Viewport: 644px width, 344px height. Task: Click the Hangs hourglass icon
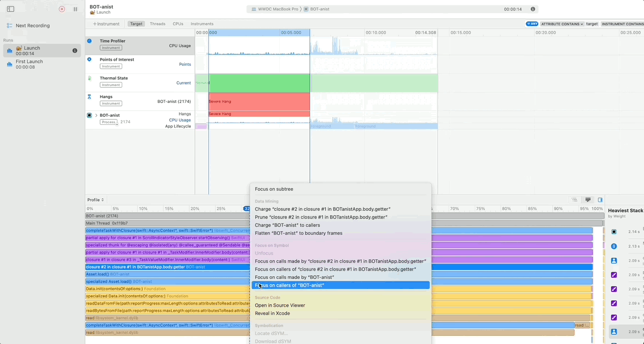(x=89, y=97)
